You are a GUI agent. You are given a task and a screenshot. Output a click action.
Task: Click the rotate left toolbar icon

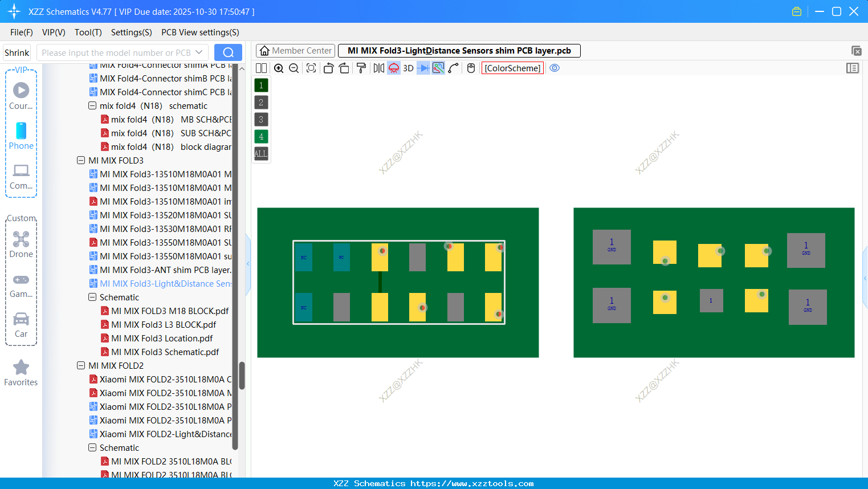[328, 68]
